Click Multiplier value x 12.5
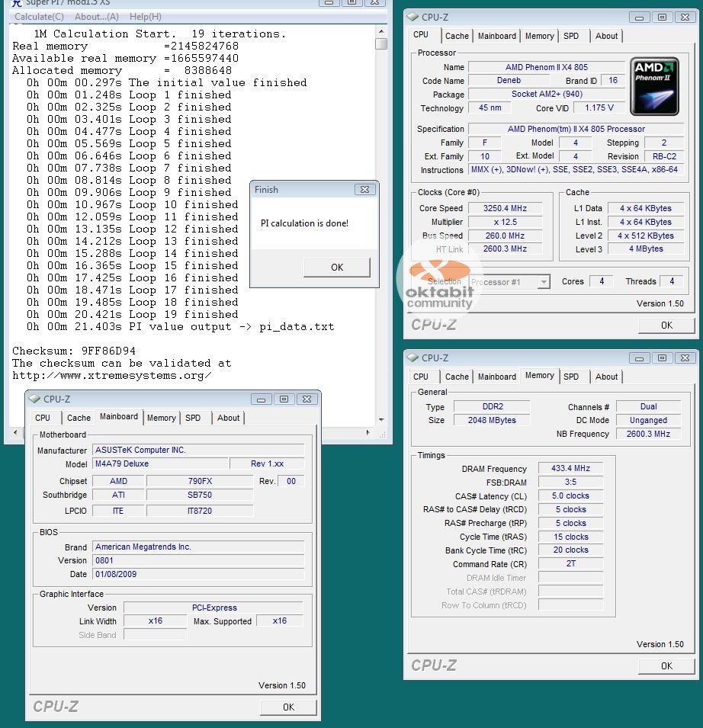703x728 pixels. (506, 222)
